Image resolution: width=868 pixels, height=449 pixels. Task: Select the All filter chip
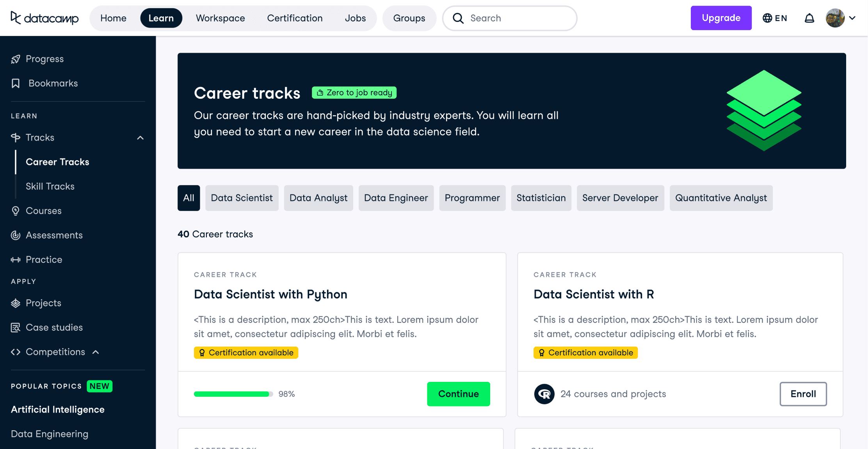(x=189, y=198)
